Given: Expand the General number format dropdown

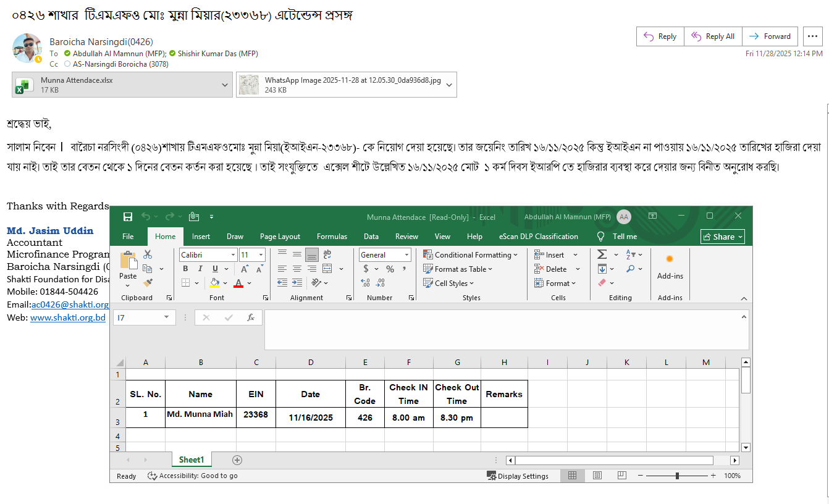Looking at the screenshot, I should point(406,255).
